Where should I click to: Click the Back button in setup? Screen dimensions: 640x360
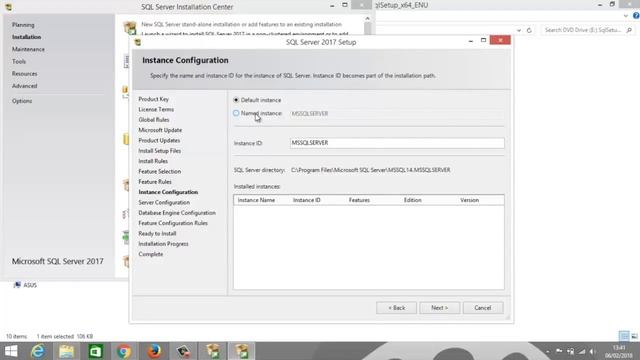396,308
